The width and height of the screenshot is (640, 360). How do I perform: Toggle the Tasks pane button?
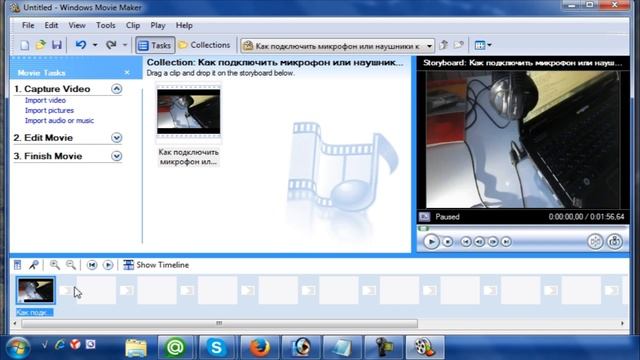click(x=155, y=45)
